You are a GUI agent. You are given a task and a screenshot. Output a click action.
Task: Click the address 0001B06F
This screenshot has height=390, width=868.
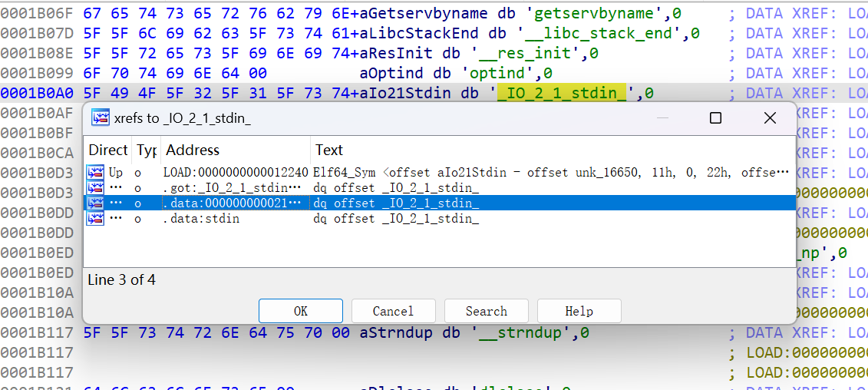(37, 13)
